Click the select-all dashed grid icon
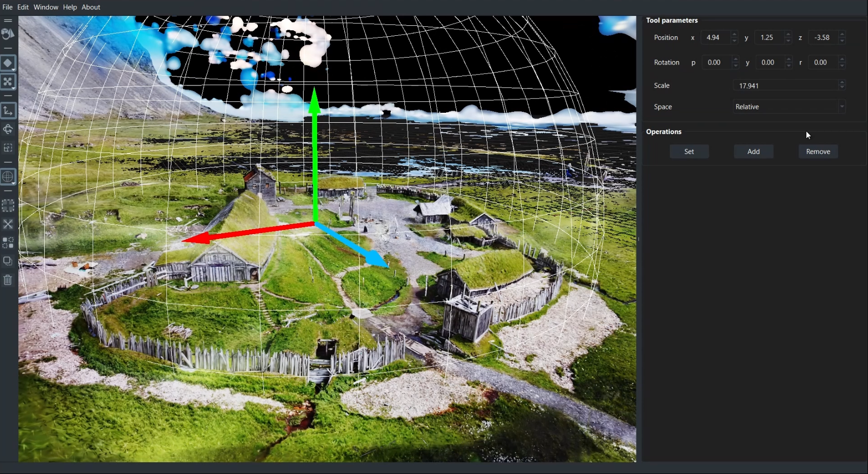868x474 pixels. pos(8,206)
